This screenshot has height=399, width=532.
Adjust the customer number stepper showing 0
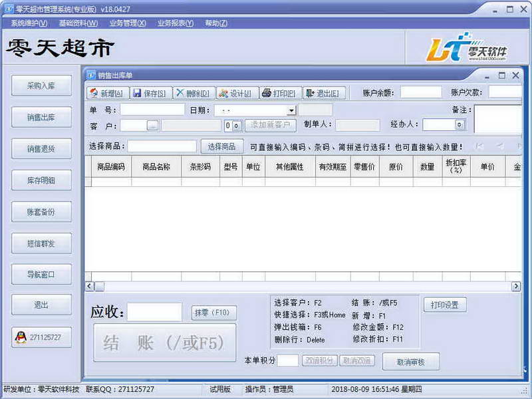pyautogui.click(x=237, y=126)
